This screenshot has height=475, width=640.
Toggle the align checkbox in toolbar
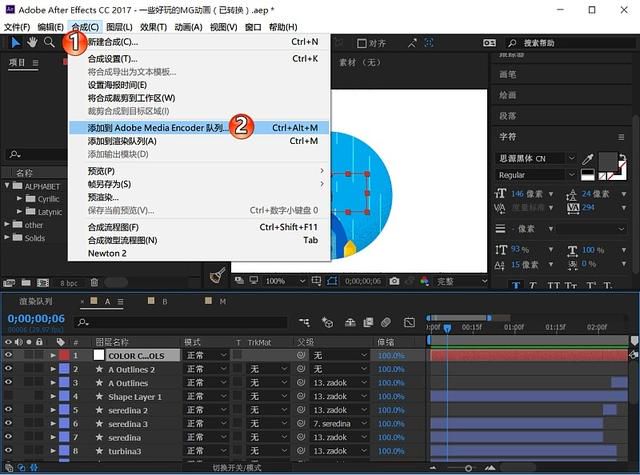[x=362, y=43]
